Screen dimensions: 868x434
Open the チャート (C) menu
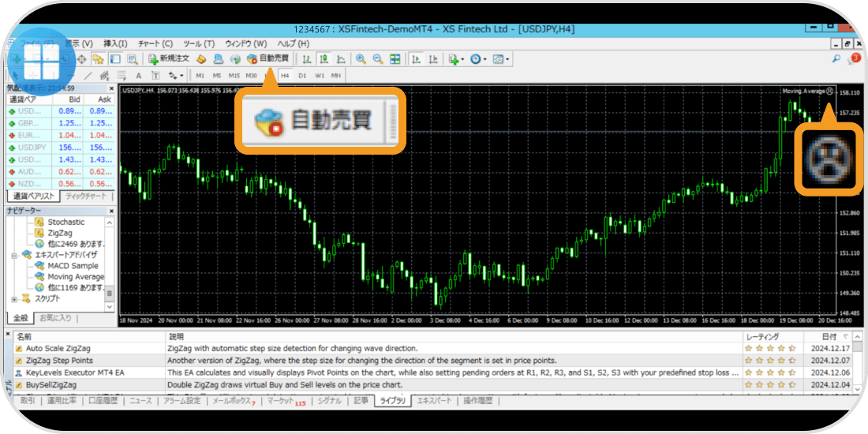(155, 43)
